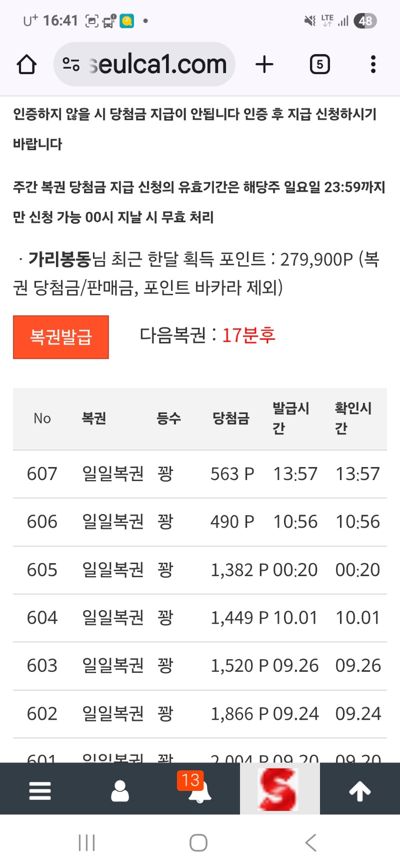
Task: Tap the 복권 column header
Action: click(94, 418)
